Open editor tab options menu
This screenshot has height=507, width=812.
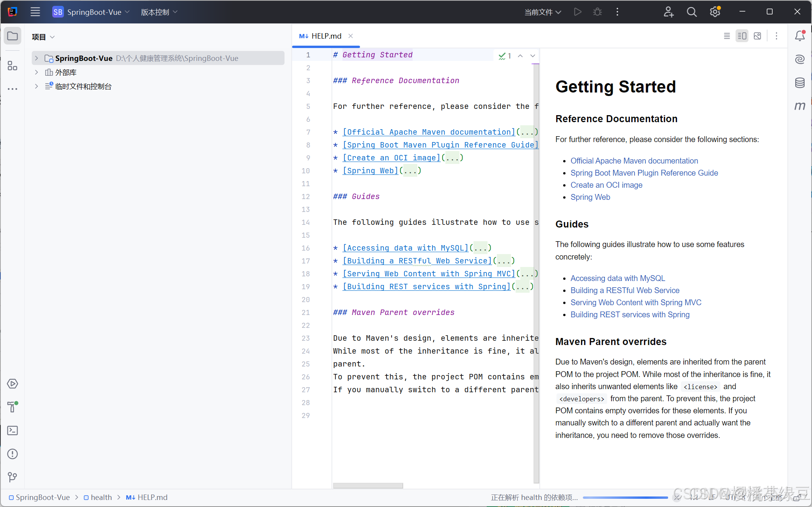776,36
